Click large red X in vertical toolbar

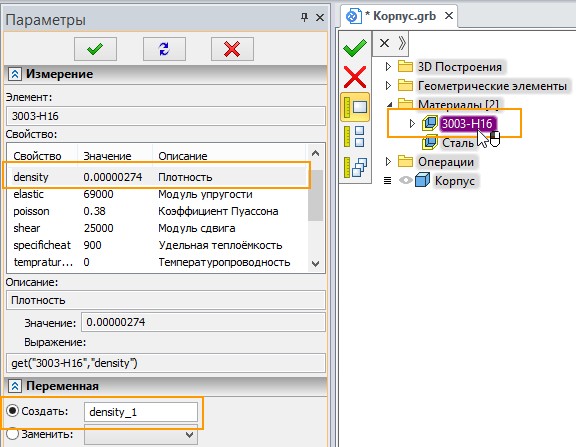click(x=355, y=77)
